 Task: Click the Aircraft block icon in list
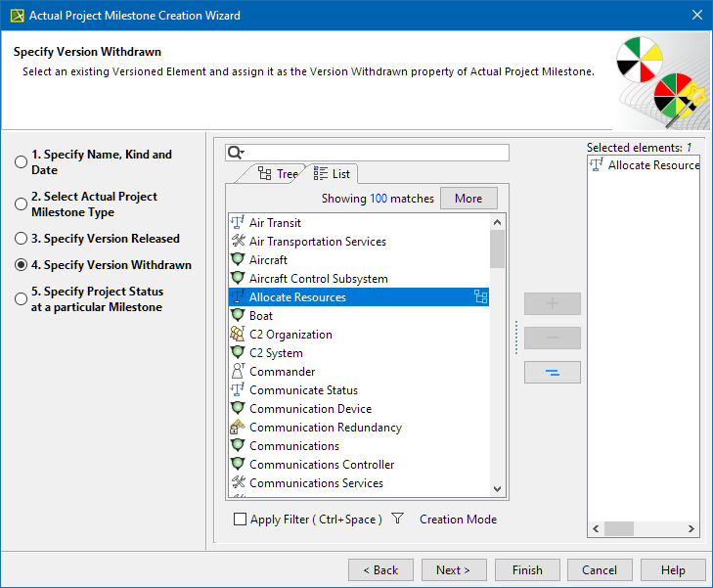(x=238, y=260)
